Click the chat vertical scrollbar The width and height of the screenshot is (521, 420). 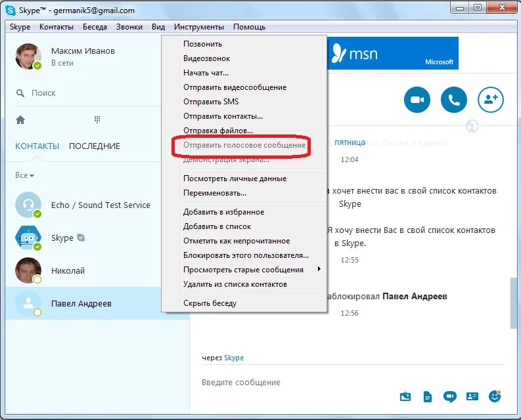pos(513,303)
